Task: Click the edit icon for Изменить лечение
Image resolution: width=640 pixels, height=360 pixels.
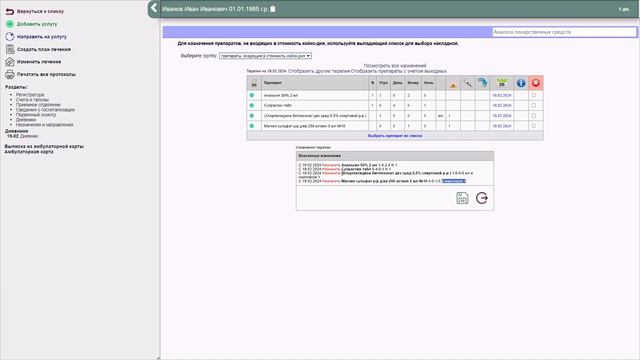Action: tap(10, 62)
